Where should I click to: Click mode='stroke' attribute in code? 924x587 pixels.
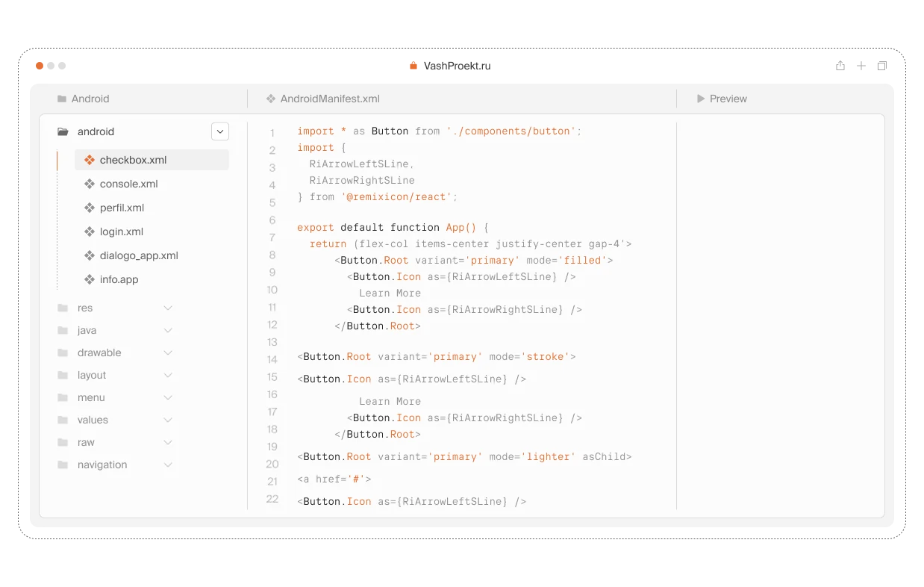[x=529, y=356]
